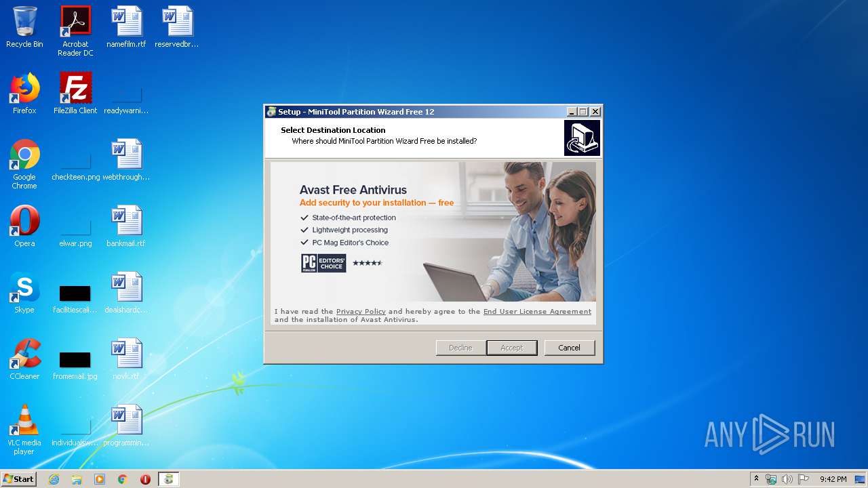Open media player taskbar icon

click(x=100, y=479)
